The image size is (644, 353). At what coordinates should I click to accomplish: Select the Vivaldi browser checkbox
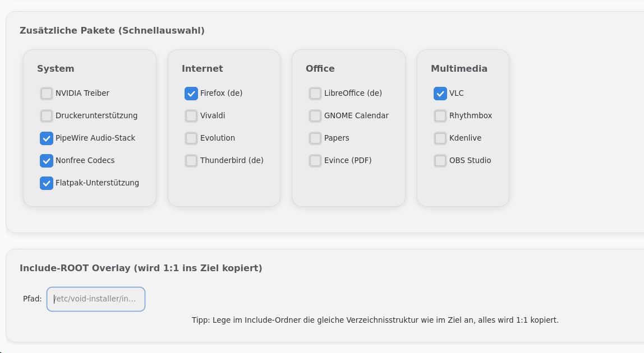(x=191, y=116)
